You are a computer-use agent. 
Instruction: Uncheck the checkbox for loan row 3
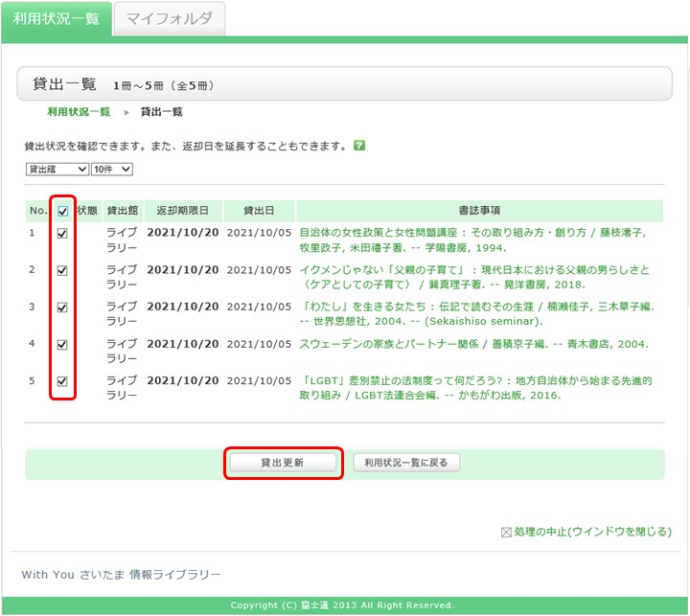62,308
